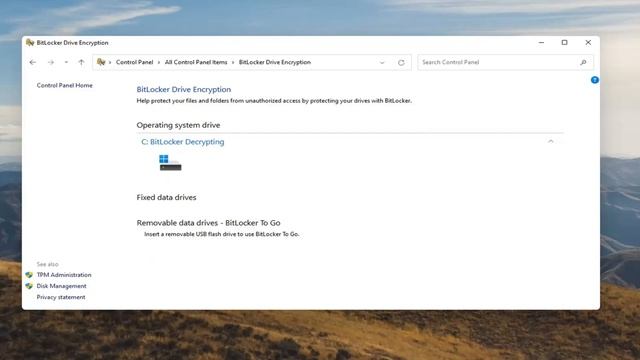Click the search magnifier icon
Viewport: 640px width, 360px height.
coord(583,62)
